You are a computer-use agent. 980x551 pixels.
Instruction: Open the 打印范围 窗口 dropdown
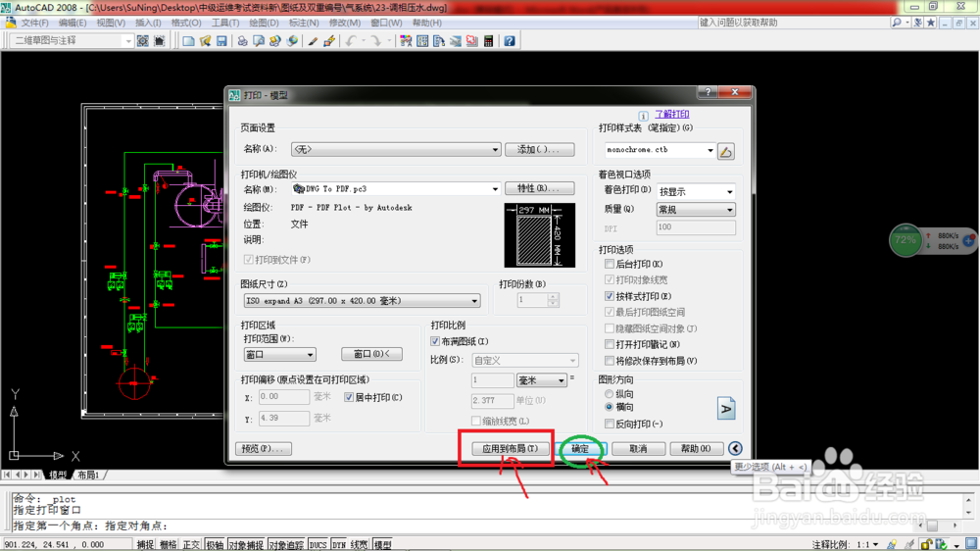pos(279,355)
